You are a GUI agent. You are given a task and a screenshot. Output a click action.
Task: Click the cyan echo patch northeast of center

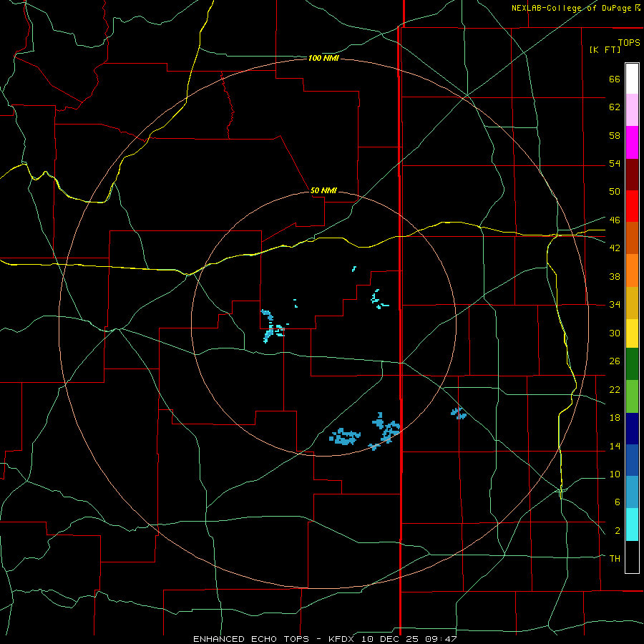(x=379, y=299)
